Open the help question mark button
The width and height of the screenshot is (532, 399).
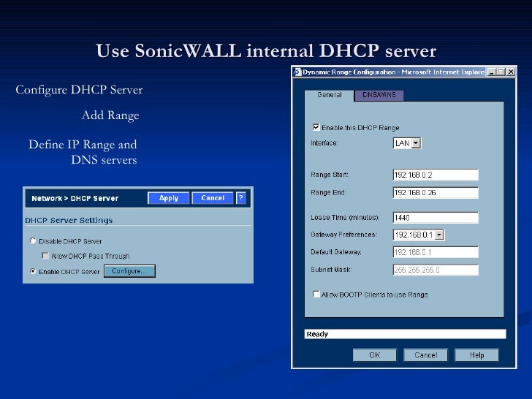click(x=241, y=198)
